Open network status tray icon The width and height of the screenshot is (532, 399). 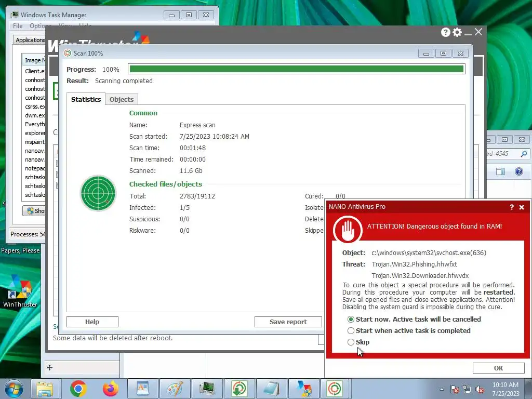pos(467,390)
